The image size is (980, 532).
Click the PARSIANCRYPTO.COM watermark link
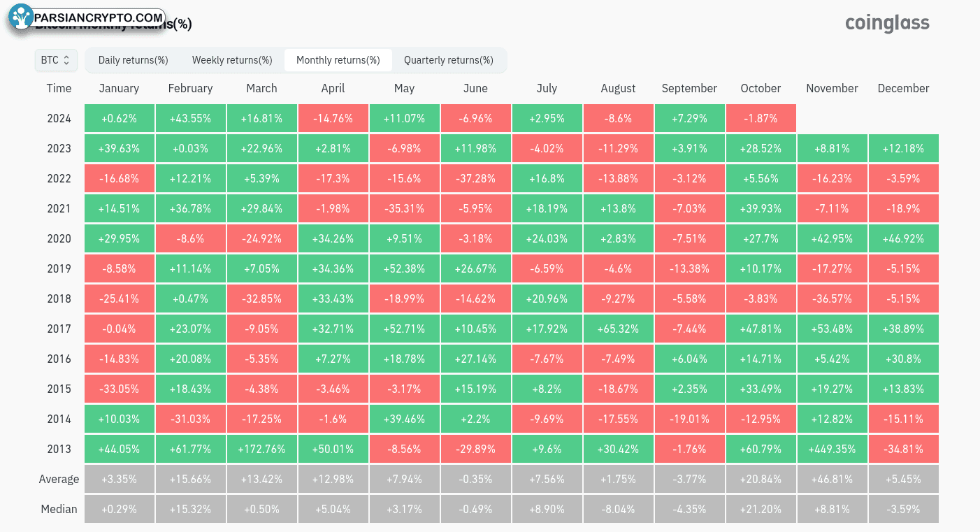pos(99,17)
